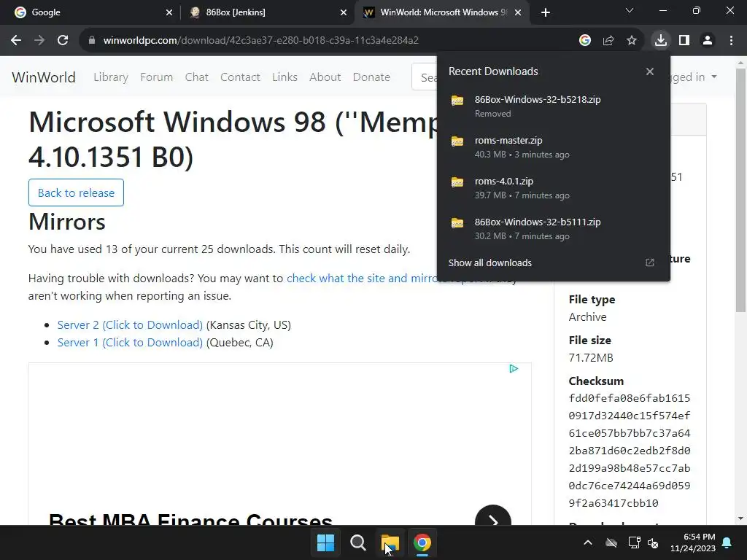Open Windows taskbar Search
This screenshot has width=747, height=560.
coord(357,542)
